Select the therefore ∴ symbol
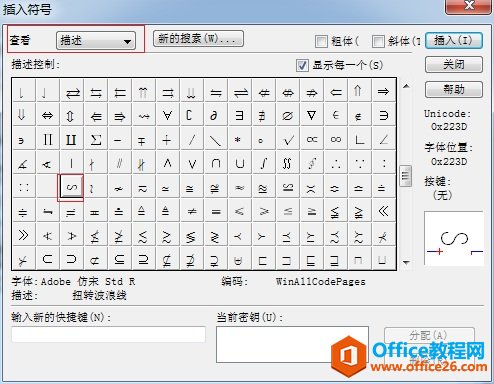The height and width of the screenshot is (384, 494). 335,163
